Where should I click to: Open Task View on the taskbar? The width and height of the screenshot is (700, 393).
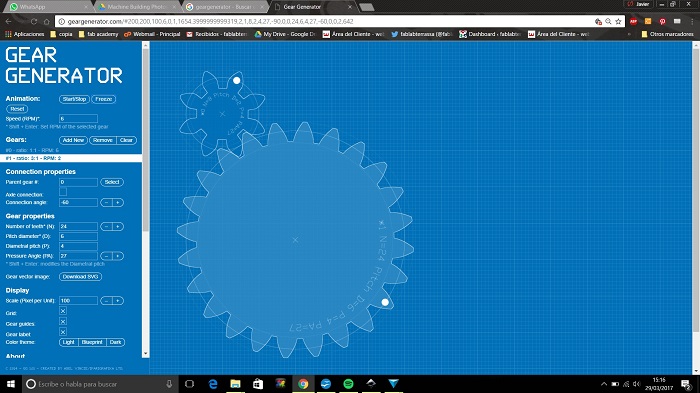click(x=189, y=384)
